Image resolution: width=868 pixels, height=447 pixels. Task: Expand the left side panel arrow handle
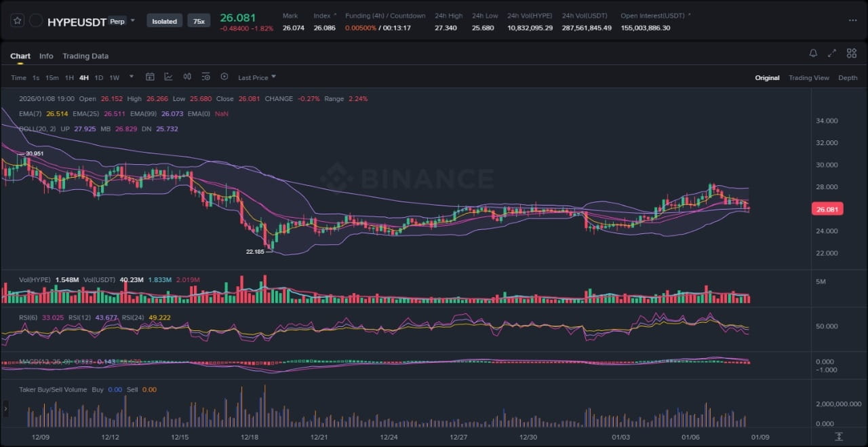tap(5, 408)
